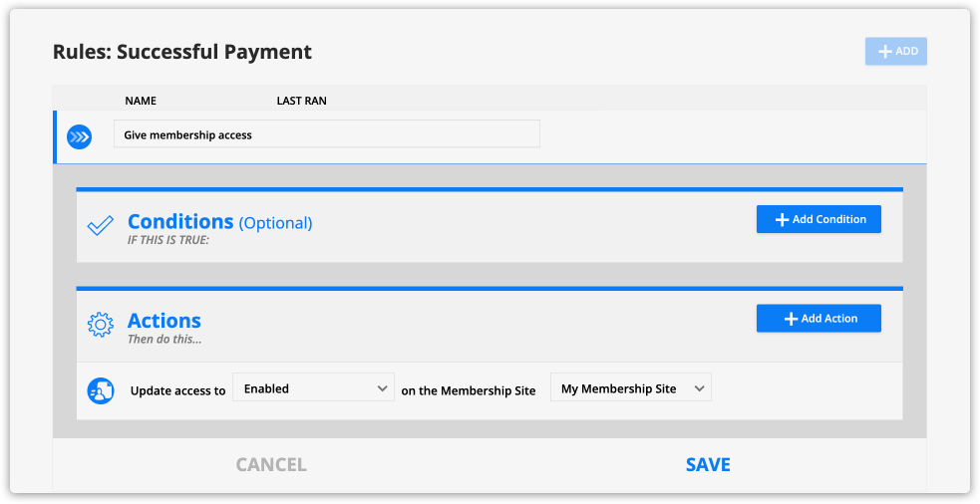980x504 pixels.
Task: Expand the My Membership Site dropdown
Action: pyautogui.click(x=631, y=388)
